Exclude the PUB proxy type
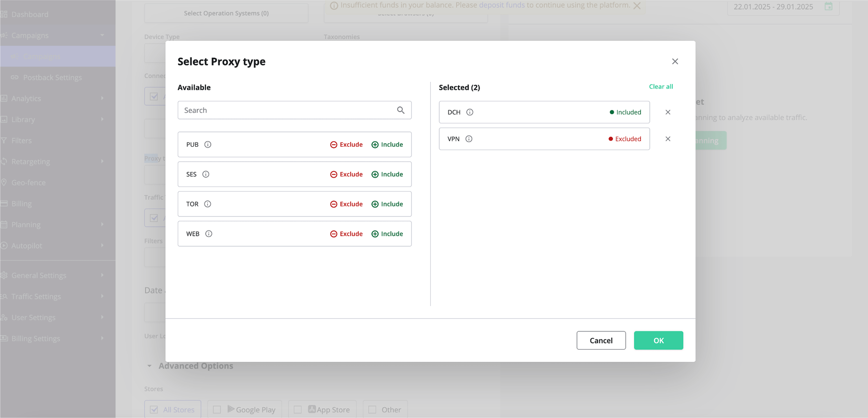 (346, 144)
